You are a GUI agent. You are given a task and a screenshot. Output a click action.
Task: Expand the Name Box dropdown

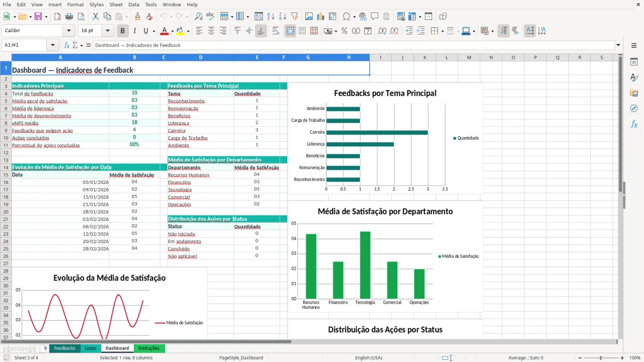tap(53, 46)
